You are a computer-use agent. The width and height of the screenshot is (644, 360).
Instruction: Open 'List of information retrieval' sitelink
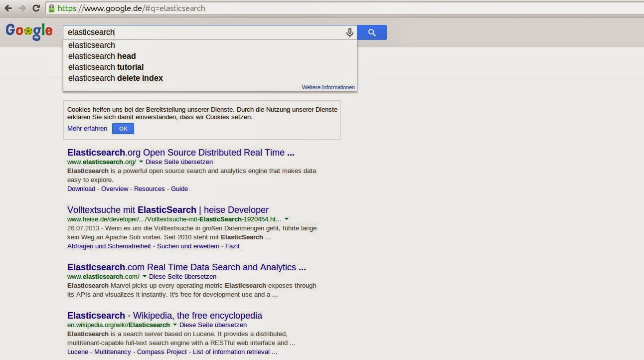[x=235, y=352]
